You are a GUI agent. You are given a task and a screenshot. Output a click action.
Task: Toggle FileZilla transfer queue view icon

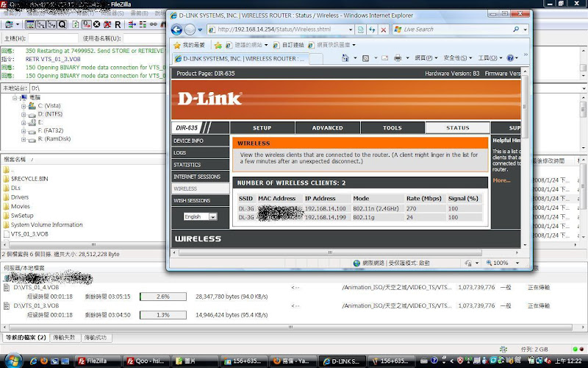(x=62, y=24)
